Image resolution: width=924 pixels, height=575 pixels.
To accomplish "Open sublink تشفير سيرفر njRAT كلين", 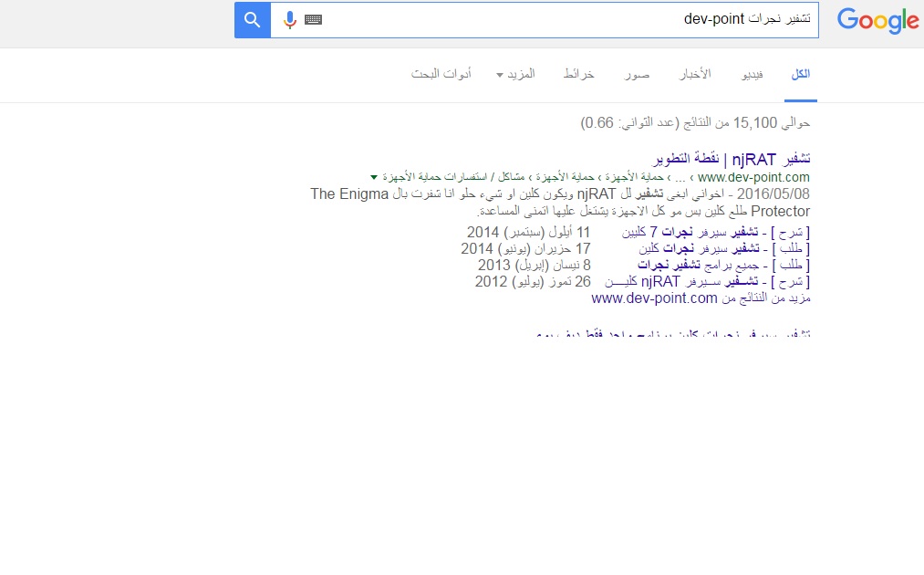I will point(707,282).
